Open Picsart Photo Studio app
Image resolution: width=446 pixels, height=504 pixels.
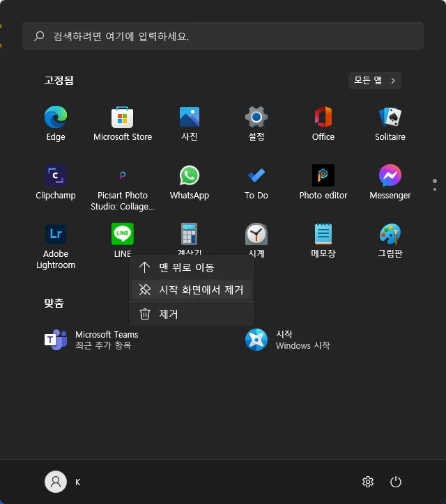click(x=123, y=187)
